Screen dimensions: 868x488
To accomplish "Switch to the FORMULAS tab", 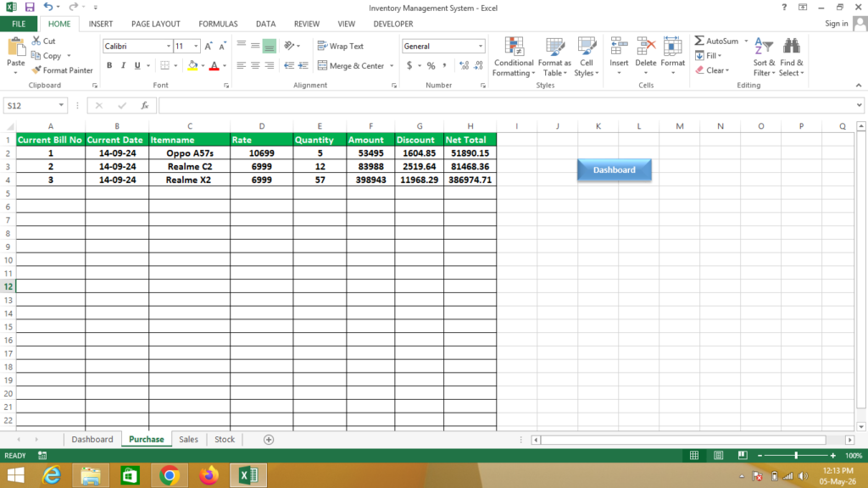I will click(218, 24).
